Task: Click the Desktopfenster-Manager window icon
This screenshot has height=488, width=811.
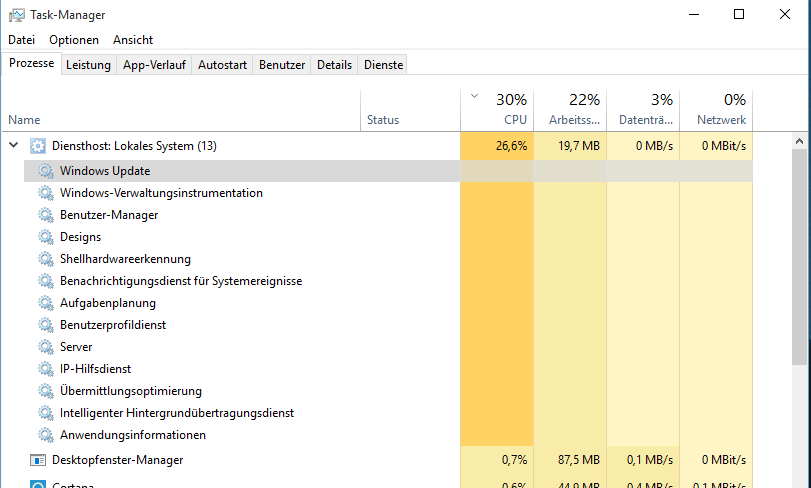Action: coord(38,460)
